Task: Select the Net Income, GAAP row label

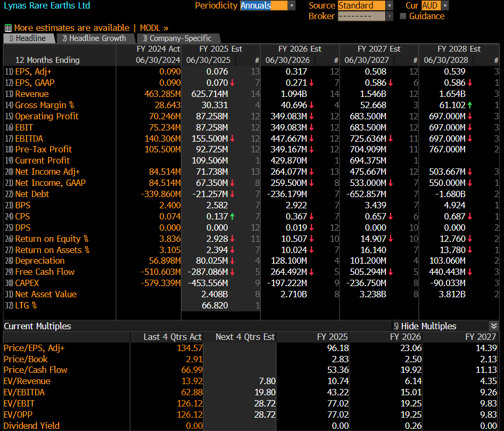Action: click(x=50, y=183)
